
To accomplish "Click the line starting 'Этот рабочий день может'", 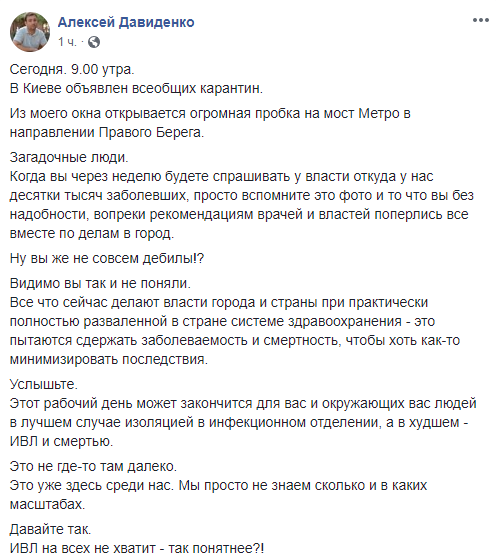I will [x=243, y=403].
